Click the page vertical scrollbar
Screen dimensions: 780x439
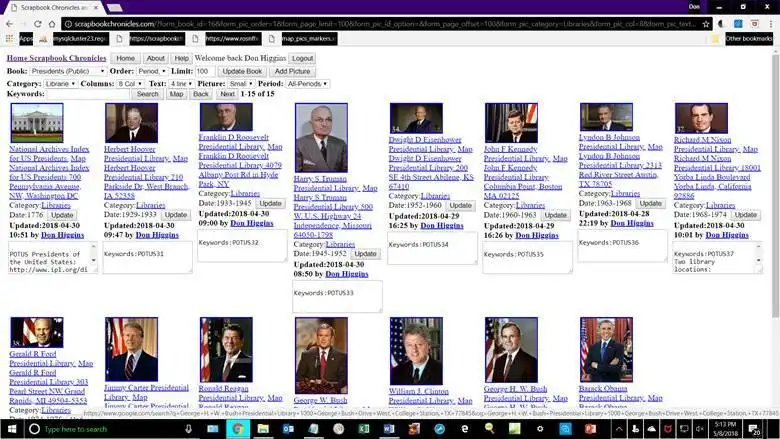pos(776,184)
